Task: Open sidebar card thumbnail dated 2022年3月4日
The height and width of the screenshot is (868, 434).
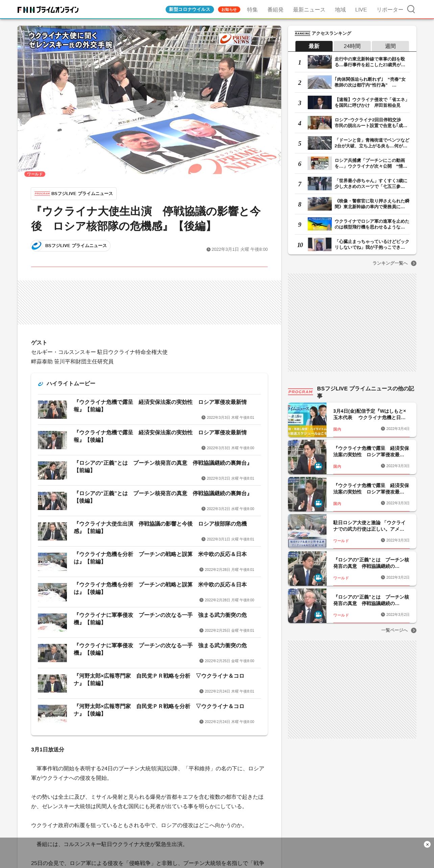Action: 307,420
